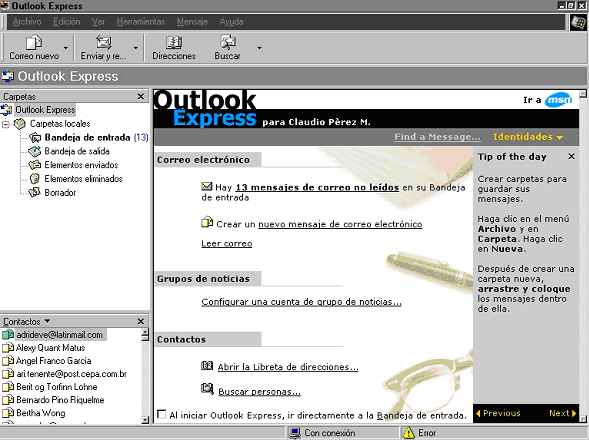589x440 pixels.
Task: Open the Mensaje menu
Action: click(x=192, y=22)
